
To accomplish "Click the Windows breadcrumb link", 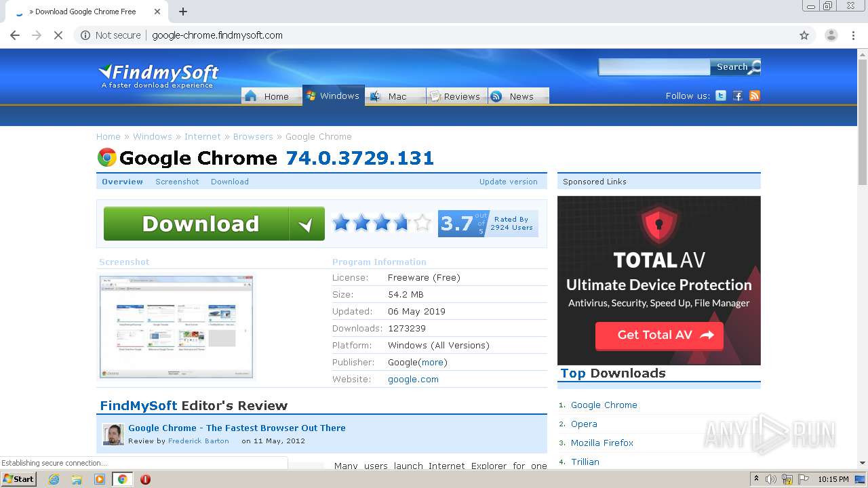I will 152,136.
